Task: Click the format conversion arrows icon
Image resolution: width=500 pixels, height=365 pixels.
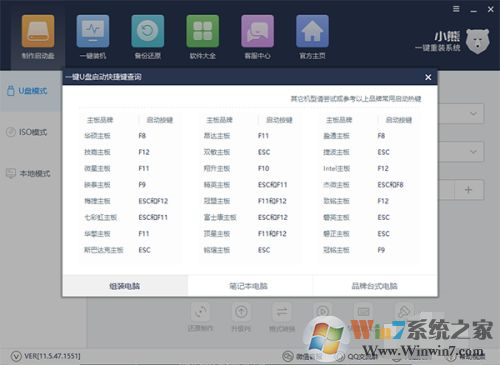Action: coord(282,312)
